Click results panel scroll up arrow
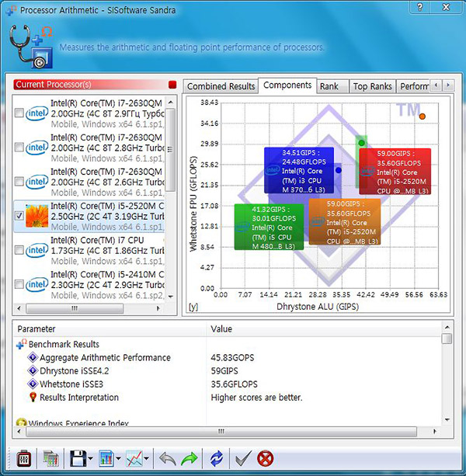The image size is (466, 476). point(447,327)
